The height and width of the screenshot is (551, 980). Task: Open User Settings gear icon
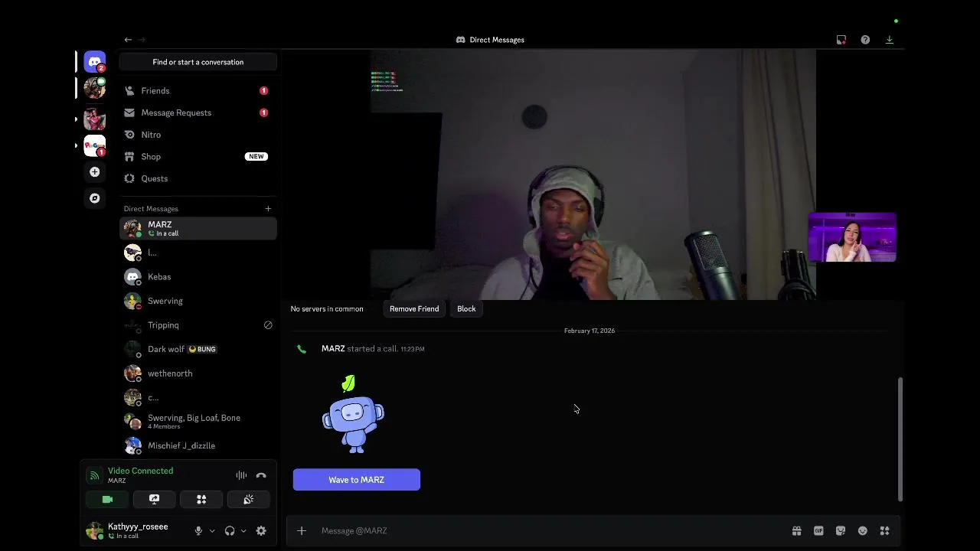click(261, 530)
